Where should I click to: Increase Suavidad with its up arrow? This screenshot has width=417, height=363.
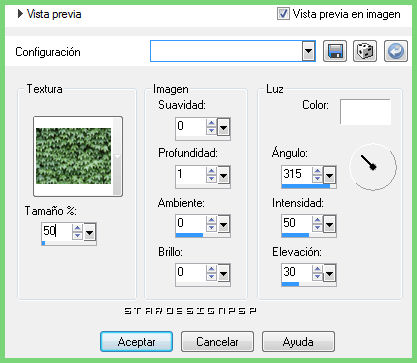coord(211,123)
